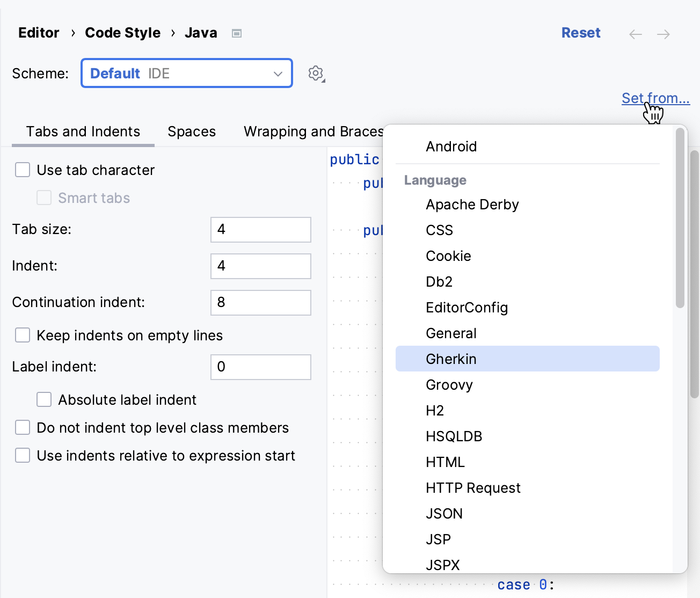Switch to the Spaces tab
This screenshot has height=598, width=700.
tap(192, 132)
